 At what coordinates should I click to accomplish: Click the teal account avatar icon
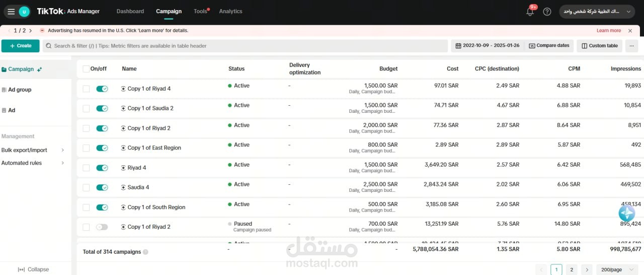[x=24, y=12]
